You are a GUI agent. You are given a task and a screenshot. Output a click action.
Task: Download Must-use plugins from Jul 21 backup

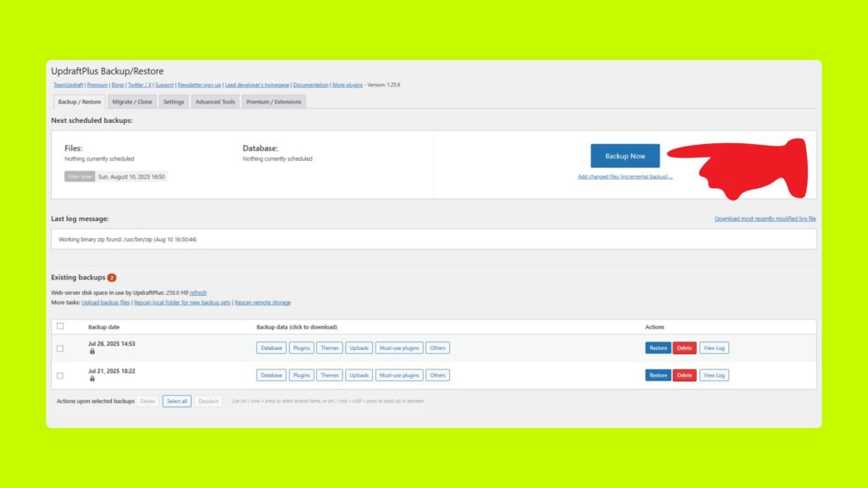tap(399, 374)
